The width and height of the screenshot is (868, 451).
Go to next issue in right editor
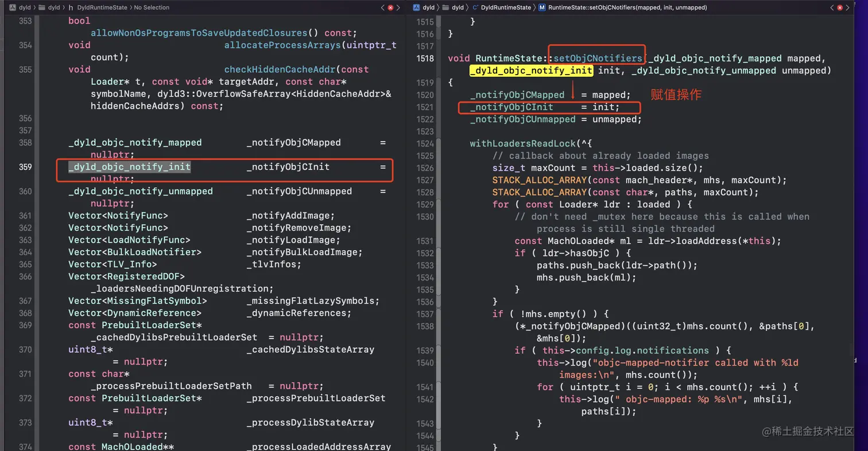tap(848, 7)
